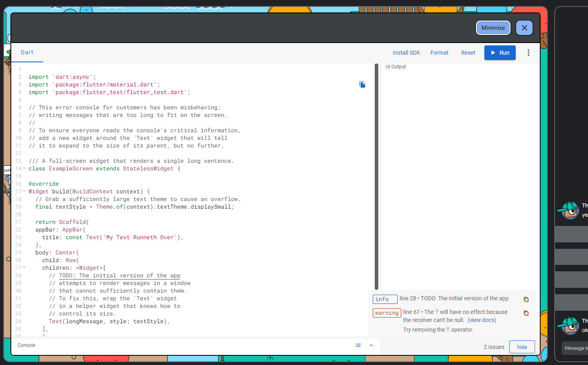The height and width of the screenshot is (365, 588).
Task: Copy the line 67 warning message
Action: pos(526,313)
